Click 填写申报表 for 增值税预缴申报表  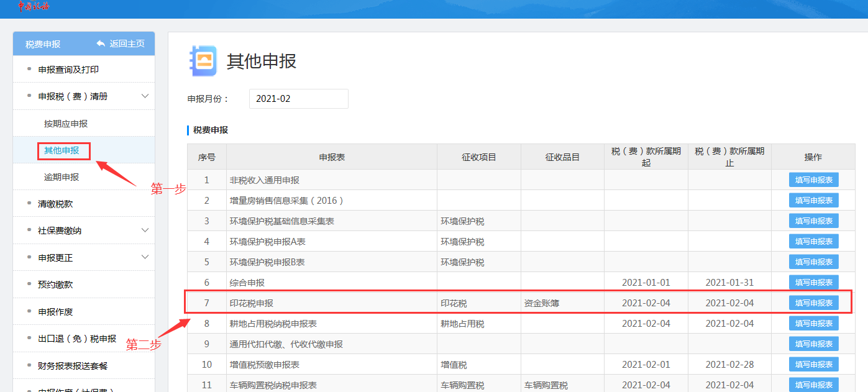(813, 365)
